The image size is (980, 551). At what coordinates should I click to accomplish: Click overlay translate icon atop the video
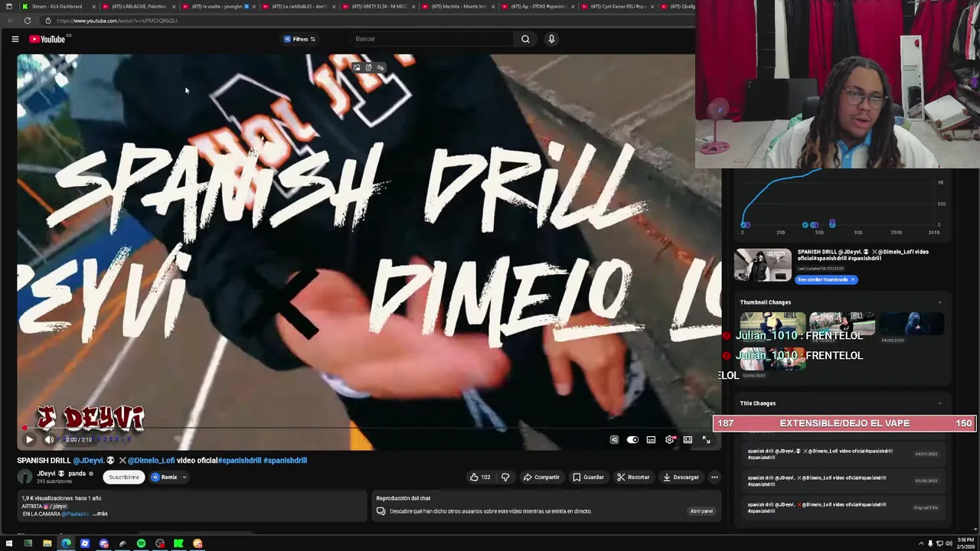pos(381,67)
